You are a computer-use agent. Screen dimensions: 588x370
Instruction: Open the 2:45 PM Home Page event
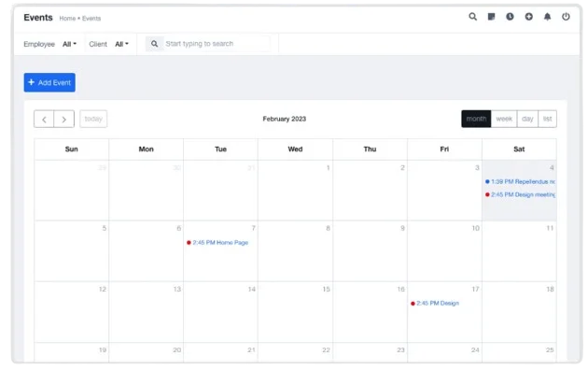tap(217, 243)
